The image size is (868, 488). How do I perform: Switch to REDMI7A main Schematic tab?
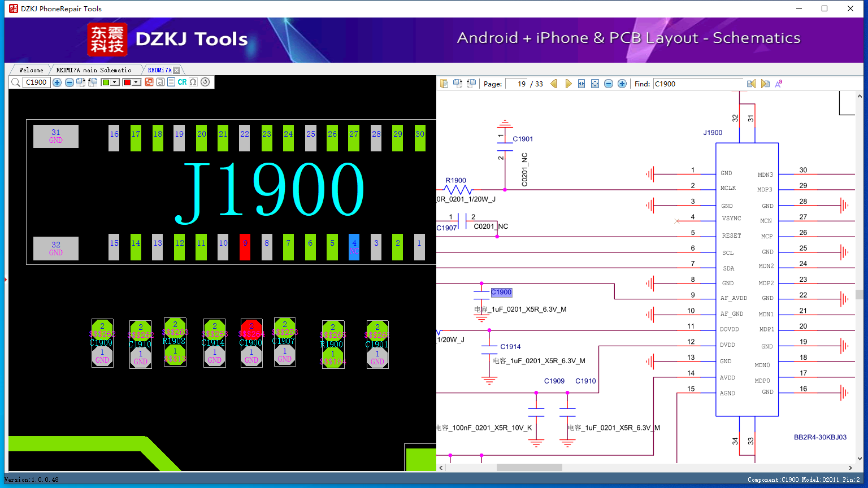[93, 70]
